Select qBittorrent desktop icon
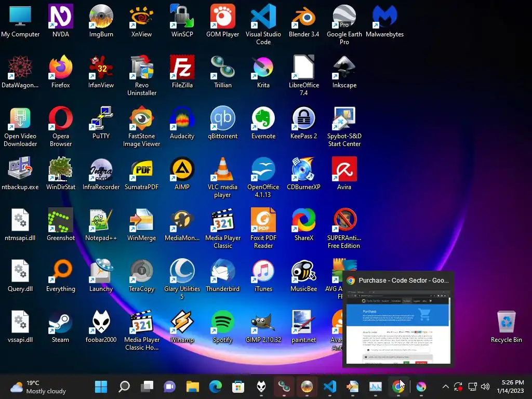This screenshot has height=399, width=532. click(222, 123)
